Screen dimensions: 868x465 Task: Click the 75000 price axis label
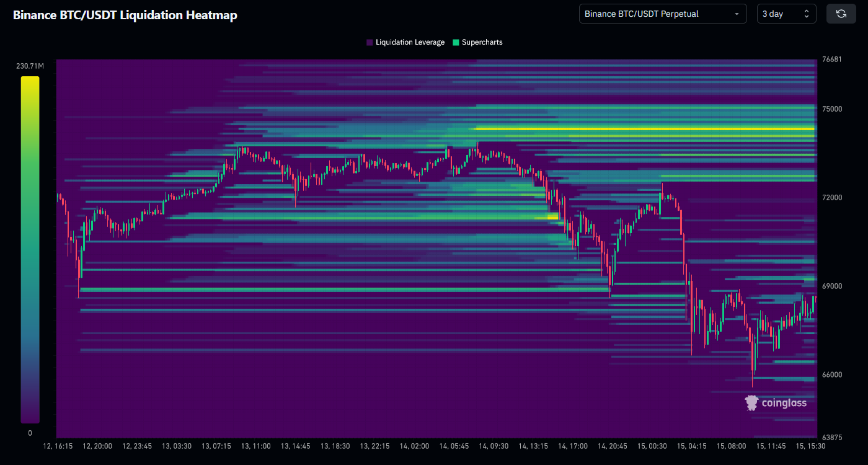coord(831,109)
